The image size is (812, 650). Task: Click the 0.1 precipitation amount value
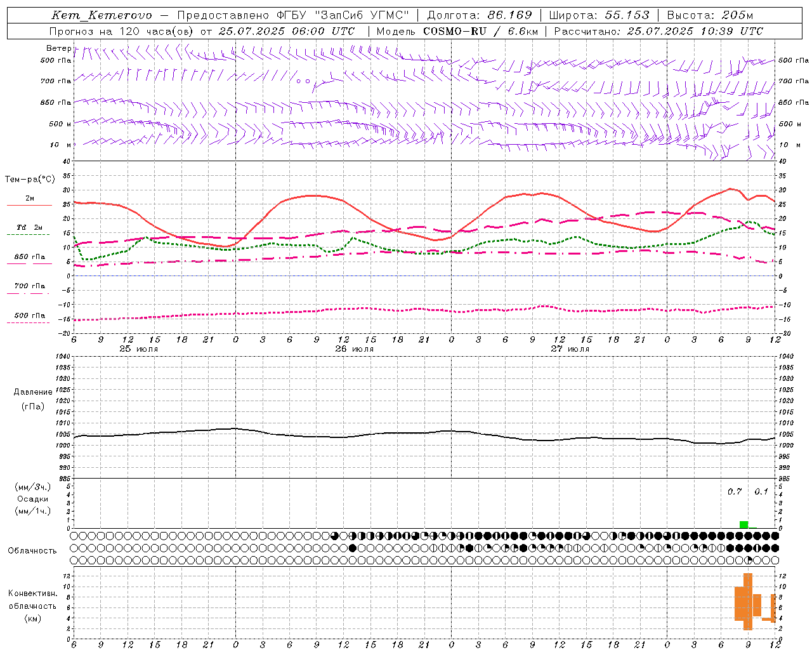761,491
